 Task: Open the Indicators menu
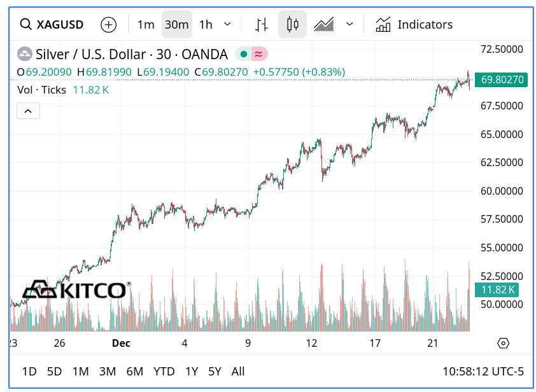(414, 25)
